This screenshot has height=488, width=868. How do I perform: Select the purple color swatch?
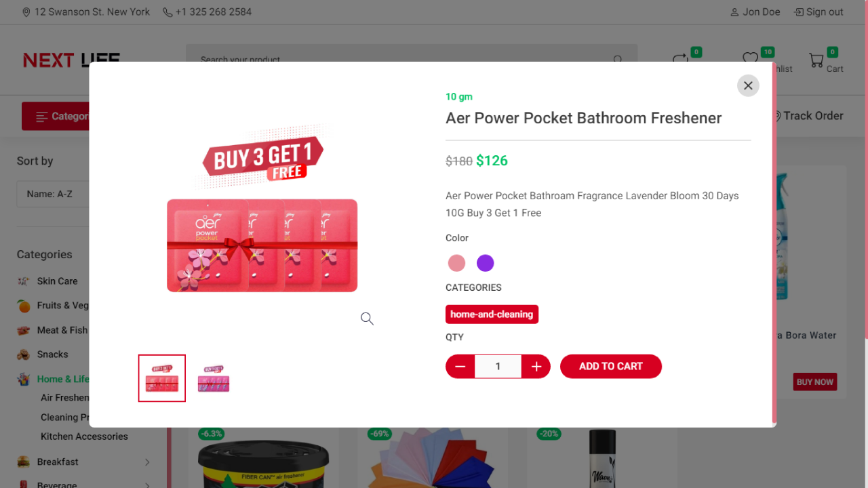click(486, 263)
